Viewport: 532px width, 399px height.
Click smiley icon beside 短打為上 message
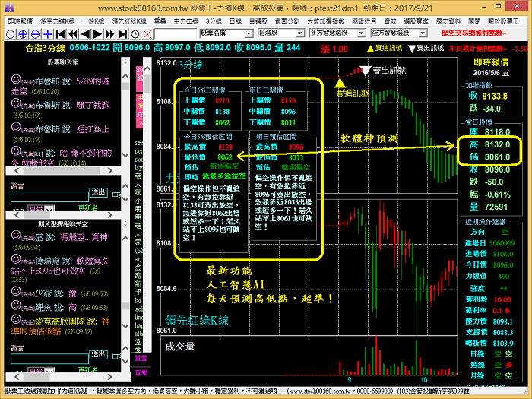(16, 127)
